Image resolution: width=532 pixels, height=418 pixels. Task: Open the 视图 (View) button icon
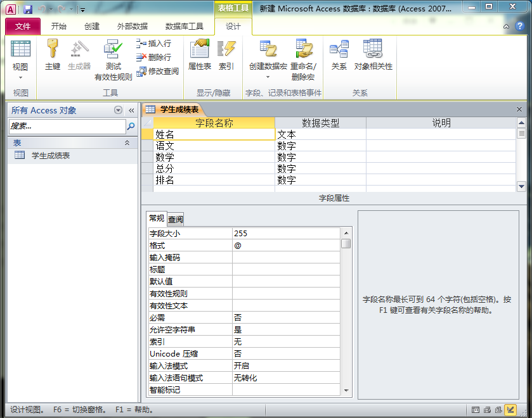pyautogui.click(x=20, y=49)
